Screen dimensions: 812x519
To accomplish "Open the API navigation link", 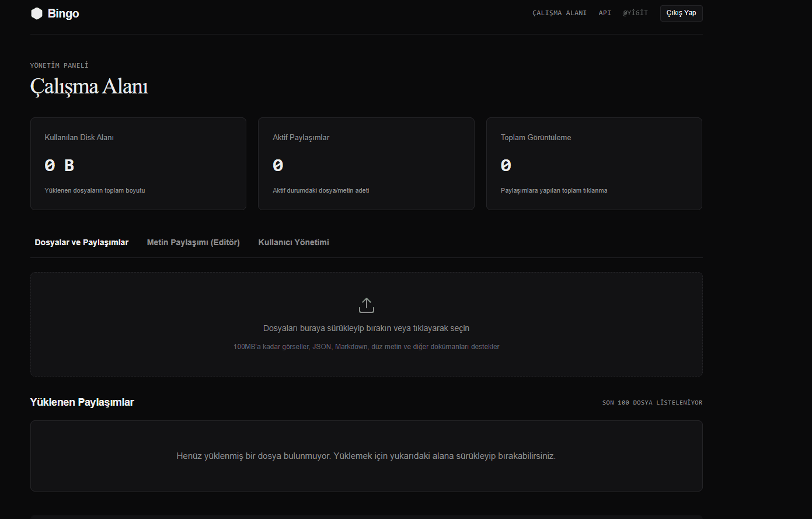I will pyautogui.click(x=605, y=13).
